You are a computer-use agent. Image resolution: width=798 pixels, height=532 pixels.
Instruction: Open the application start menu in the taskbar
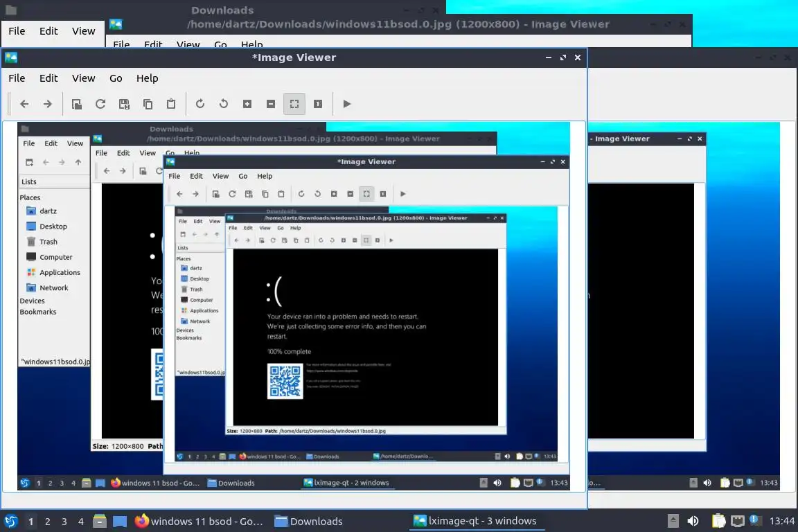tap(11, 521)
